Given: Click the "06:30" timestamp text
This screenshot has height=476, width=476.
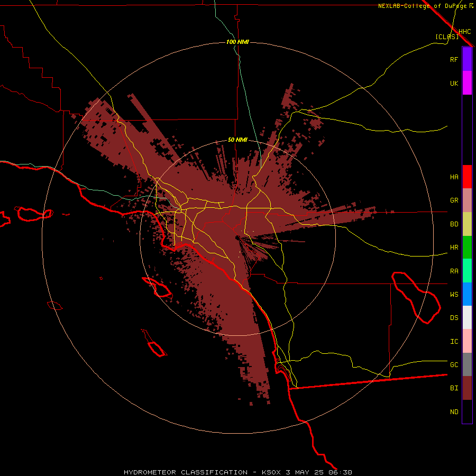Looking at the screenshot, I should 340,472.
